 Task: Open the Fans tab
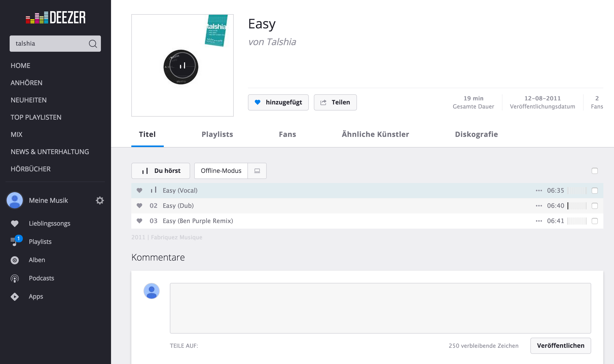point(287,134)
